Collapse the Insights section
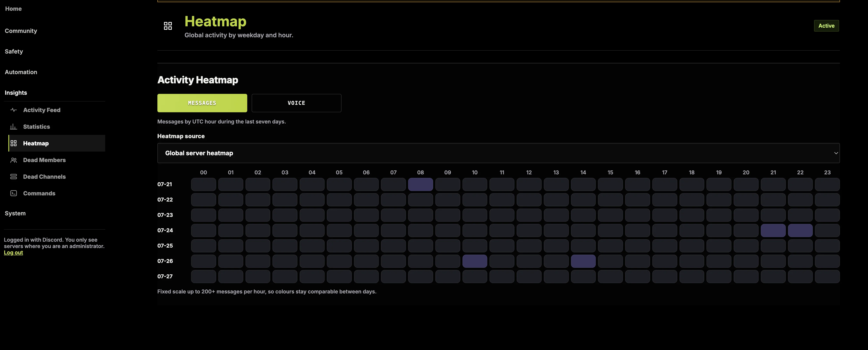 pyautogui.click(x=16, y=92)
